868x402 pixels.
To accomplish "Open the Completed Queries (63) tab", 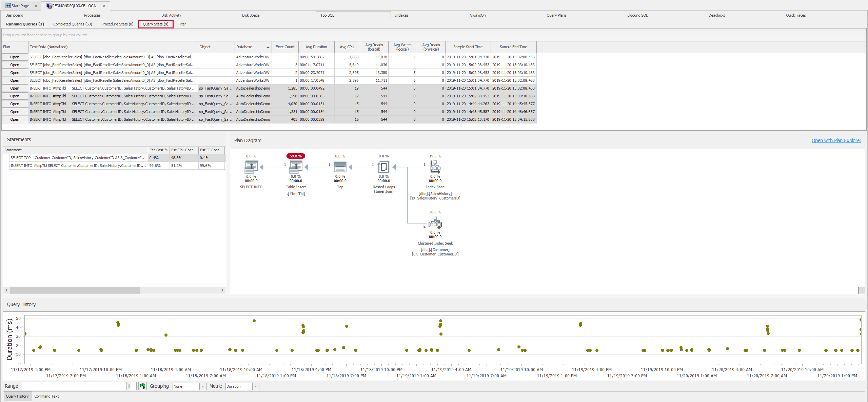I will [x=73, y=24].
